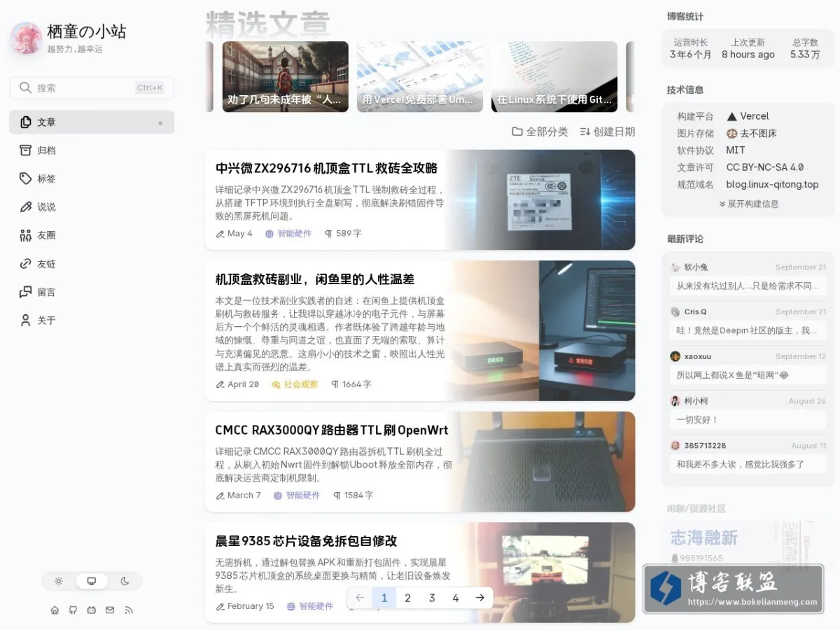Click the 运营时长 3年6个月 stat
Image resolution: width=840 pixels, height=630 pixels.
point(690,48)
